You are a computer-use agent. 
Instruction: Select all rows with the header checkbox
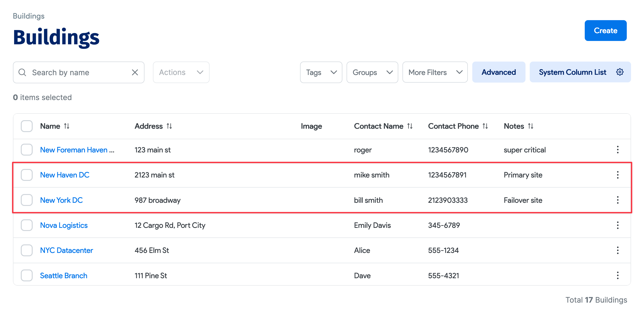27,126
